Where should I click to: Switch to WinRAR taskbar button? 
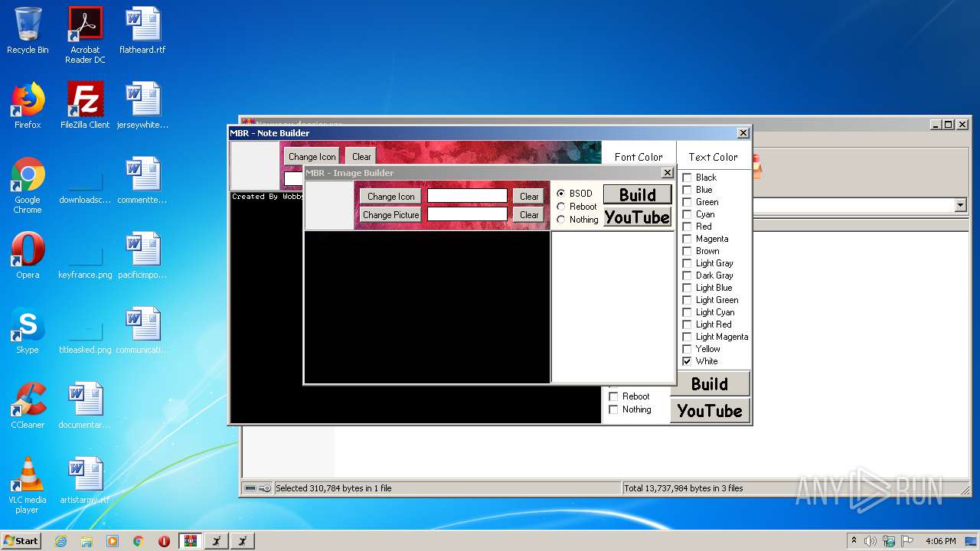(191, 541)
